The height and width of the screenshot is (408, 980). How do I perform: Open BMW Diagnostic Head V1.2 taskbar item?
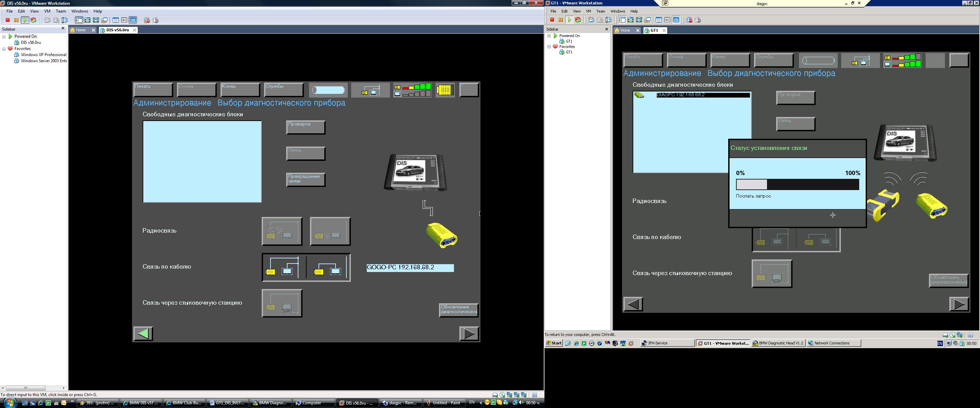pyautogui.click(x=778, y=343)
